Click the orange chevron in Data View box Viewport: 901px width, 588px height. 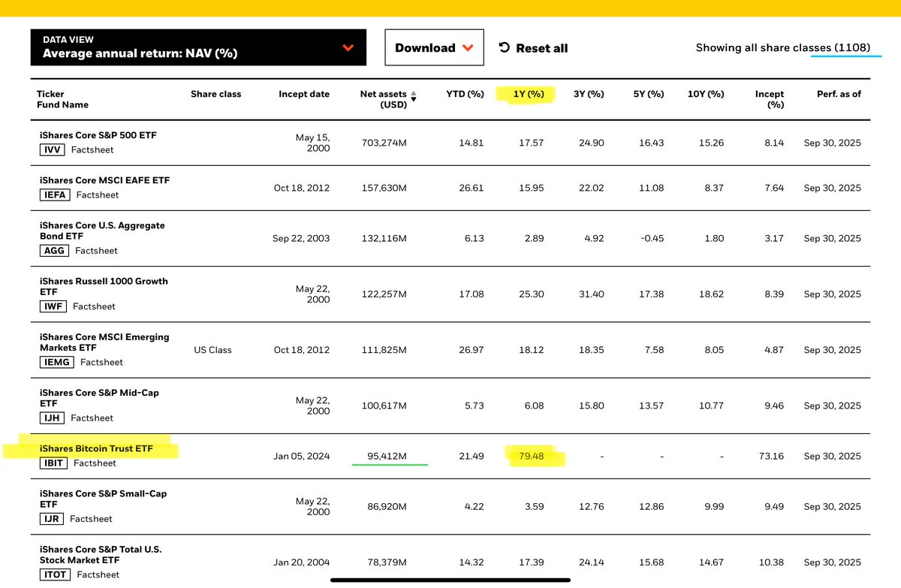point(348,48)
